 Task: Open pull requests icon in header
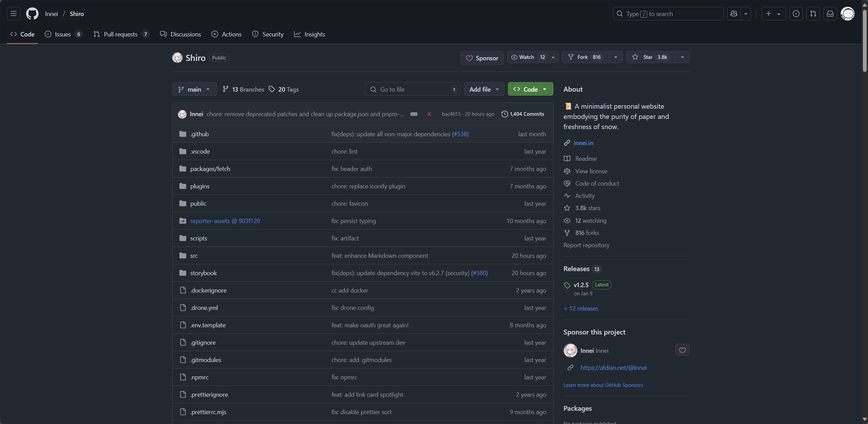[x=813, y=14]
